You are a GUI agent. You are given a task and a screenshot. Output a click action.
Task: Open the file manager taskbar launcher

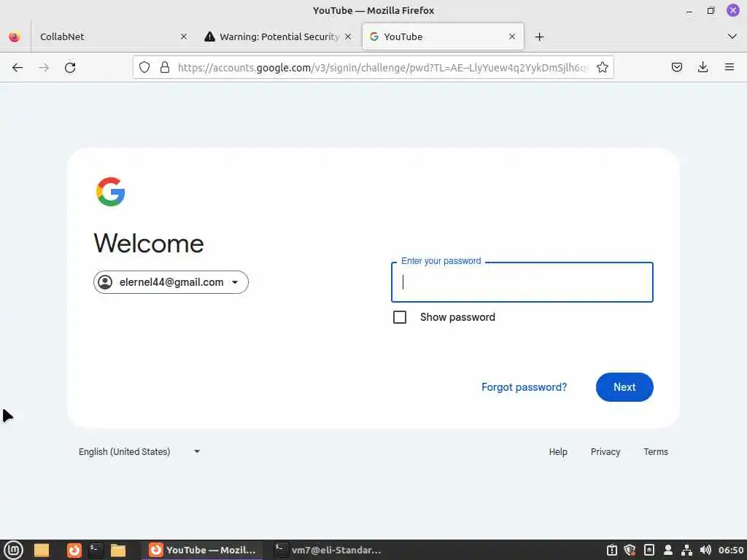[117, 550]
